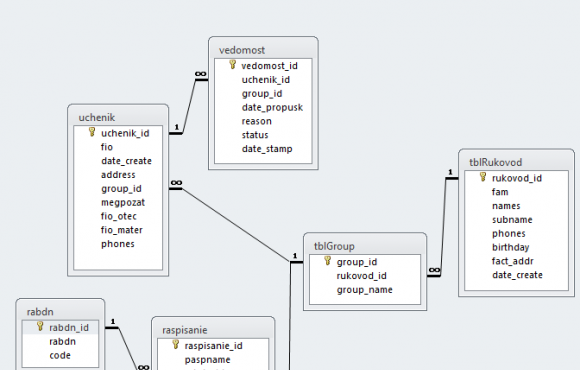
Task: Select the uchenik table title bar
Action: pyautogui.click(x=118, y=117)
